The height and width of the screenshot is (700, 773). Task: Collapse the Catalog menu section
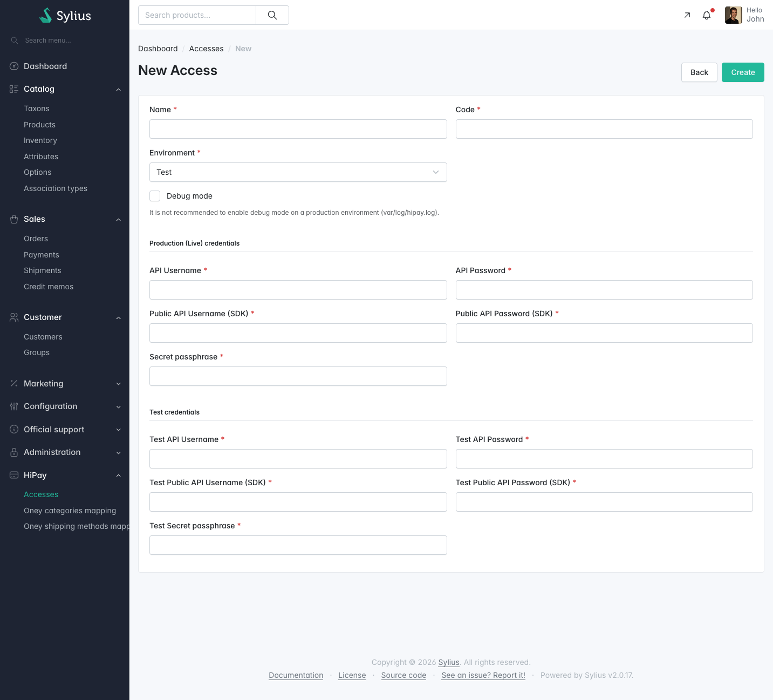(x=118, y=89)
